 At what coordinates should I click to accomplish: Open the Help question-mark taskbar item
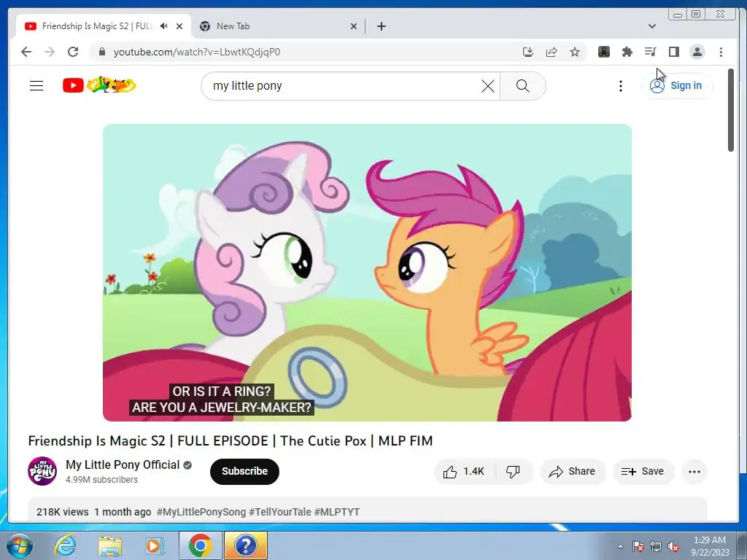pos(245,545)
